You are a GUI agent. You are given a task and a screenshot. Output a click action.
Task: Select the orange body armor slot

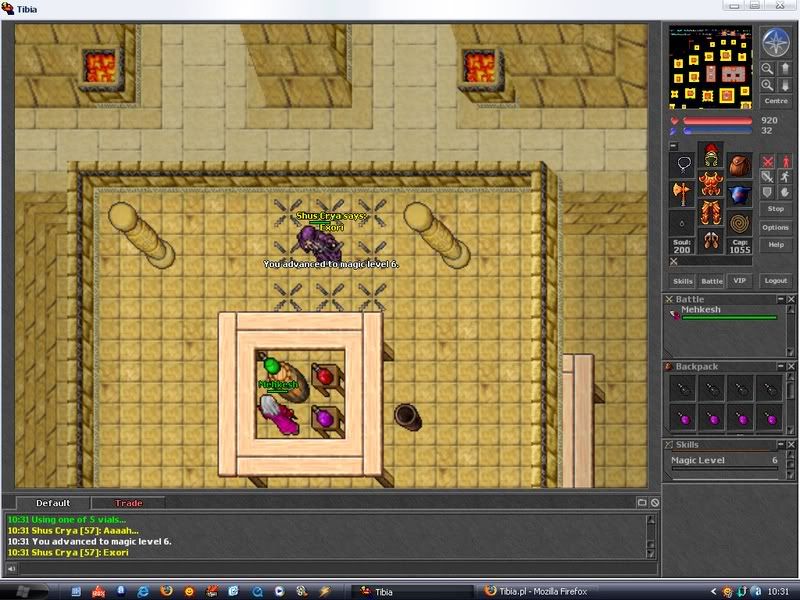coord(711,184)
